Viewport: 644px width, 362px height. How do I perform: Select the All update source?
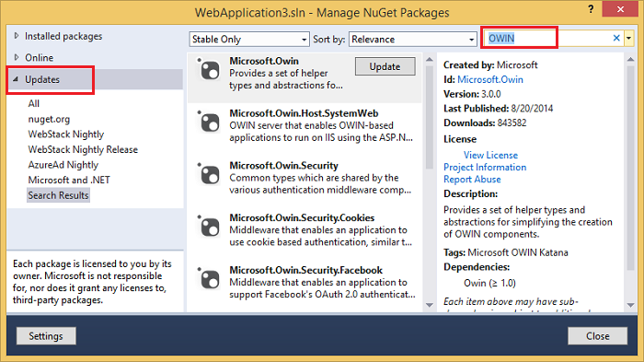tap(34, 103)
